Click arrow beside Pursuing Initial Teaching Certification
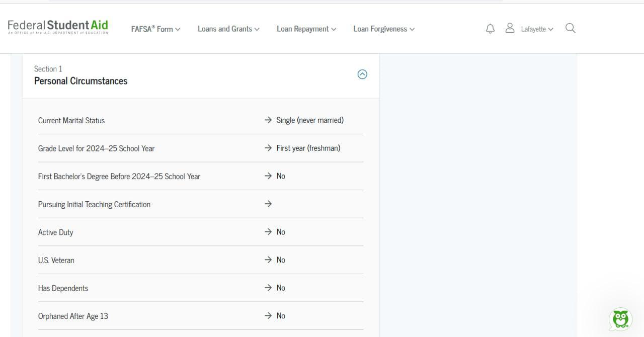 tap(268, 204)
